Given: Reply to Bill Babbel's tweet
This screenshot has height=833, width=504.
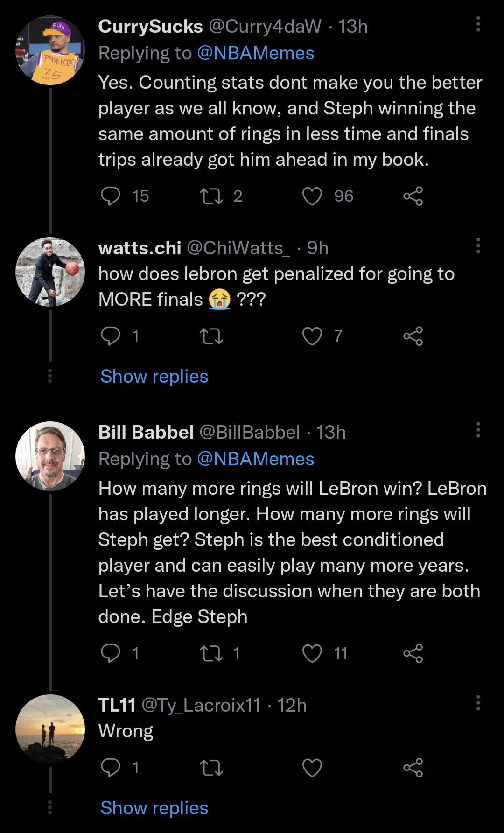Looking at the screenshot, I should [111, 653].
